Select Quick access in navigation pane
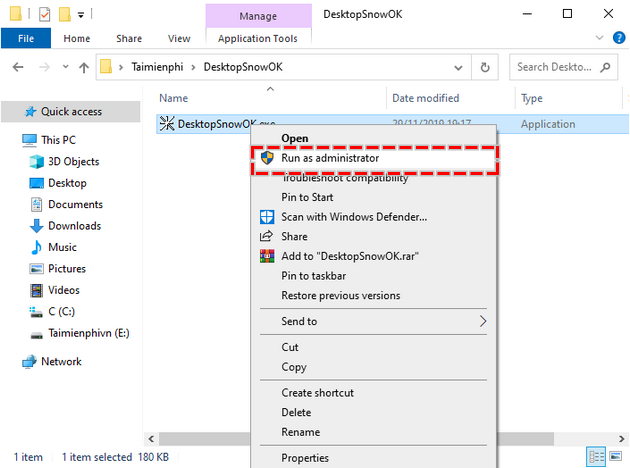Viewport: 630px width, 468px height. click(71, 111)
